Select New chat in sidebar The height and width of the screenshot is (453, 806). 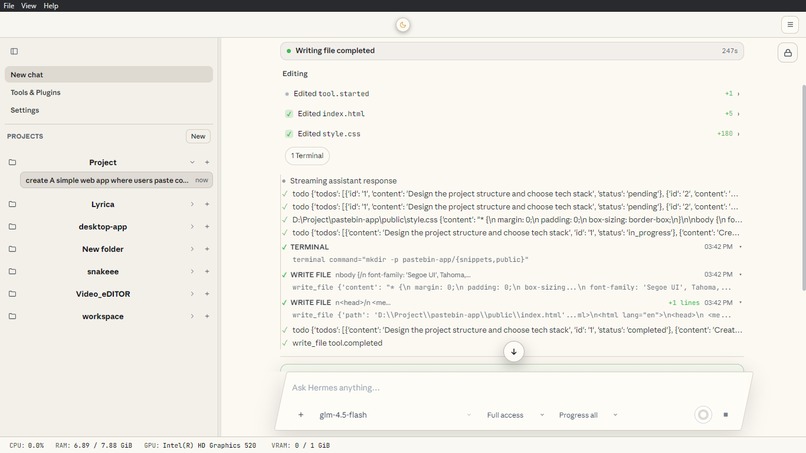109,75
